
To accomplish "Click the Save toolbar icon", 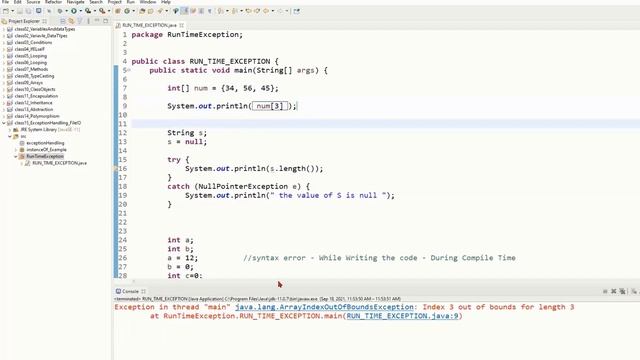I will click(x=19, y=11).
